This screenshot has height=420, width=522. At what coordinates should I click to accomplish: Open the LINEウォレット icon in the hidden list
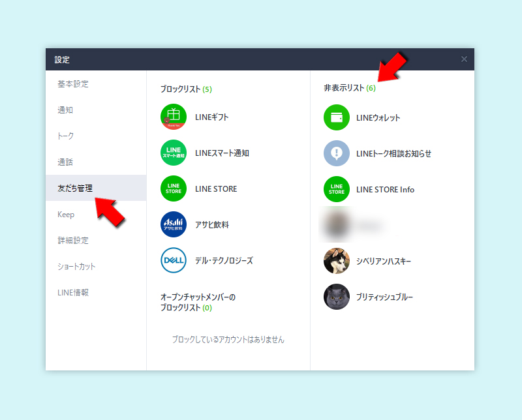337,117
